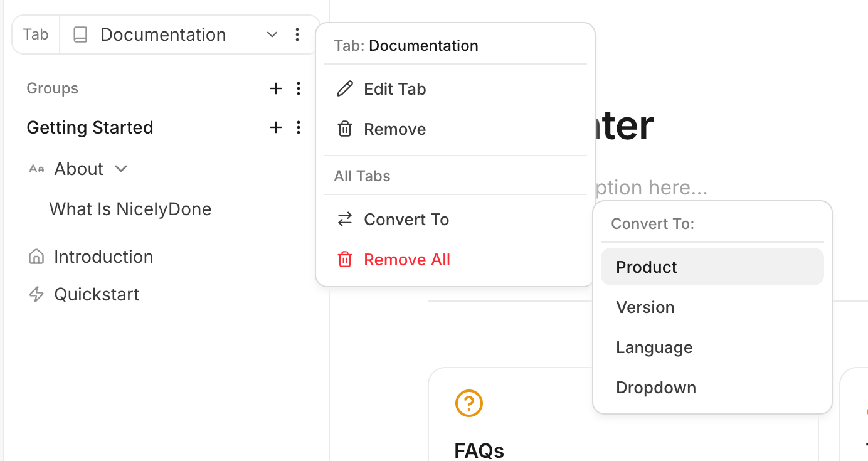
Task: Choose Remove All tabs option
Action: (455, 260)
